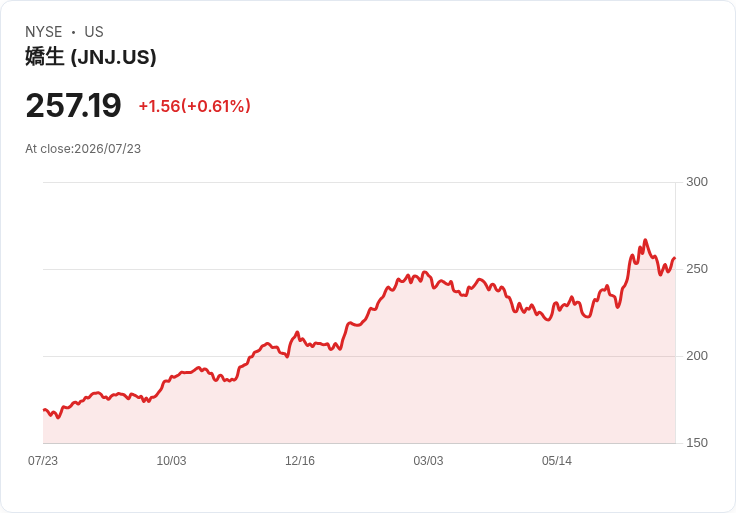Click the NYSE exchange label
The height and width of the screenshot is (513, 736).
44,32
